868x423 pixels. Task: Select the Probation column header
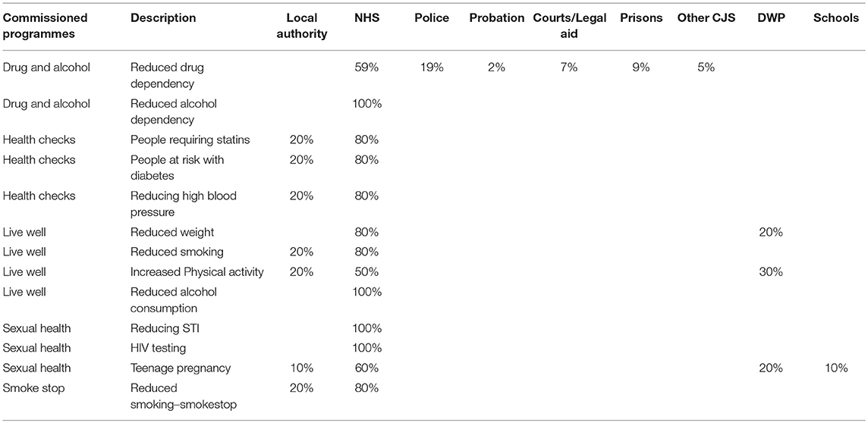tap(496, 17)
